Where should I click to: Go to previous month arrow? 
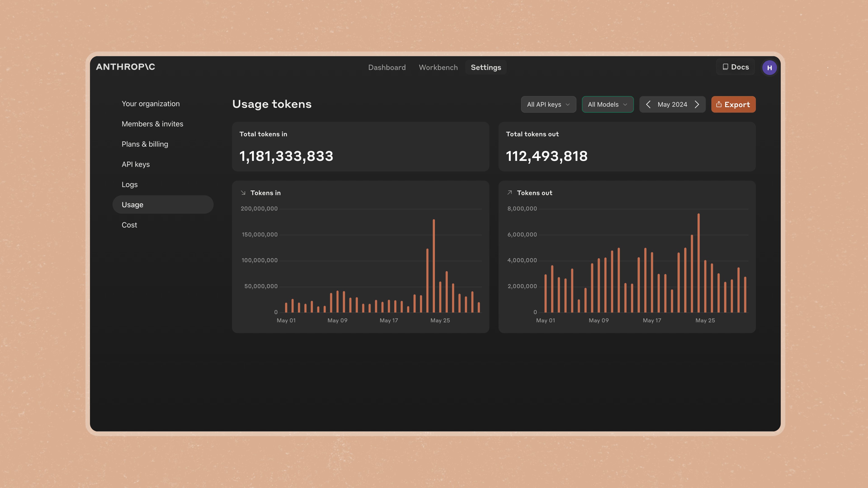click(x=648, y=104)
